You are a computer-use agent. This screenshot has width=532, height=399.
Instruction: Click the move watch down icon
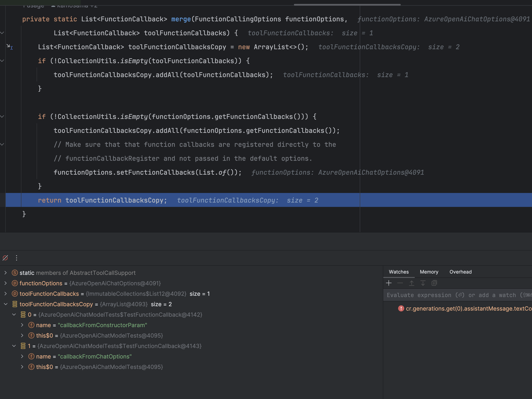coord(423,283)
